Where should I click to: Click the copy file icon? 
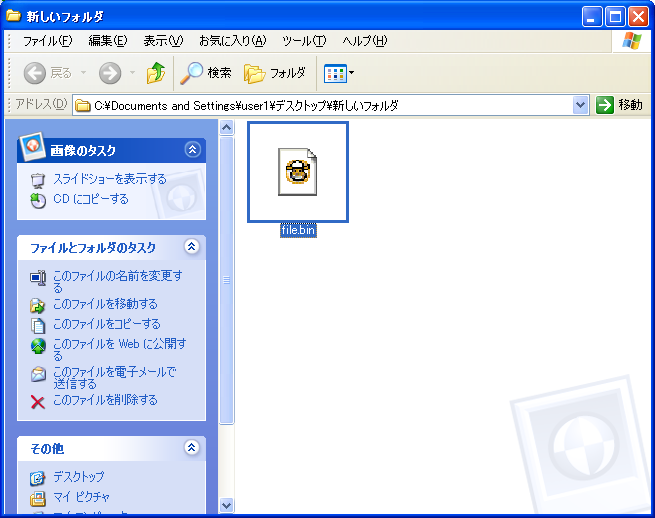pos(38,326)
